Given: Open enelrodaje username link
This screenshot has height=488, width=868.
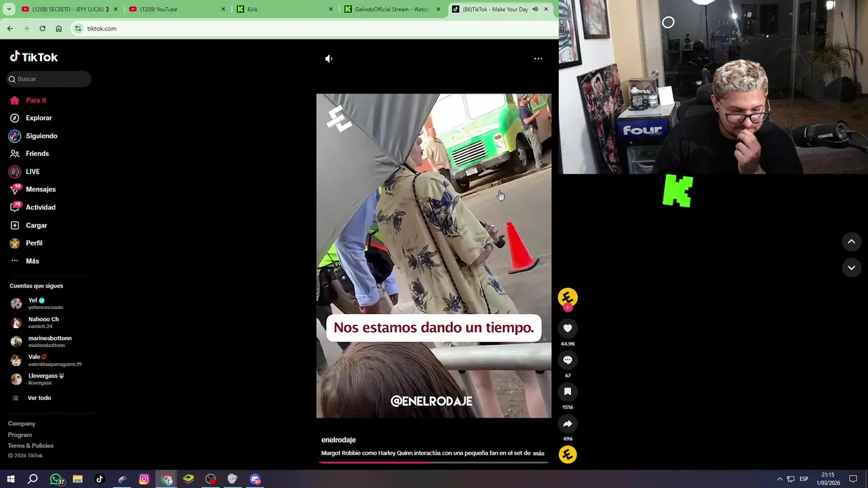Looking at the screenshot, I should tap(338, 440).
